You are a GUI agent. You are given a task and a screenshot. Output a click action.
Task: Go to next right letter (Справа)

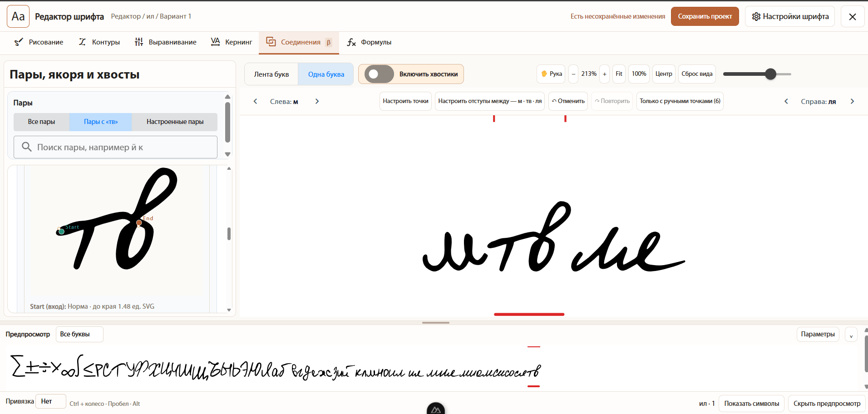coord(852,101)
